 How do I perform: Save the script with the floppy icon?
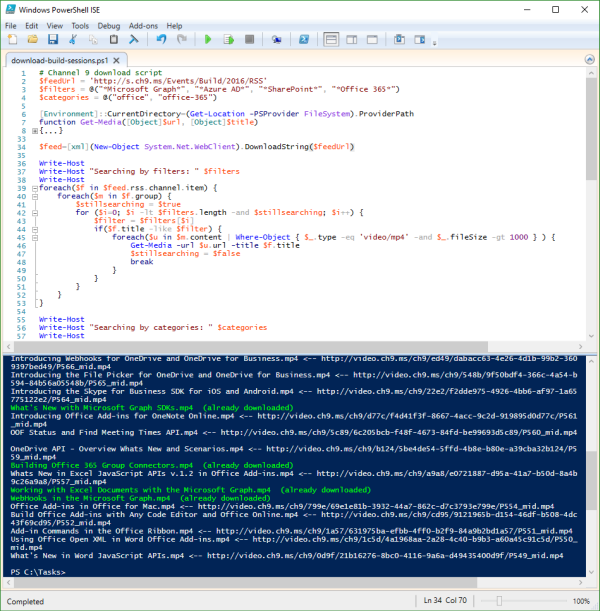click(51, 39)
